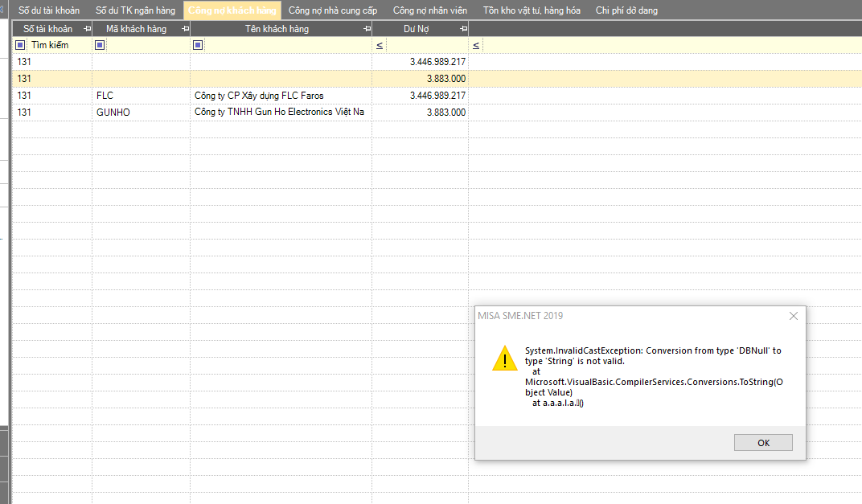Select the Công nợ nhân viên tab

429,10
